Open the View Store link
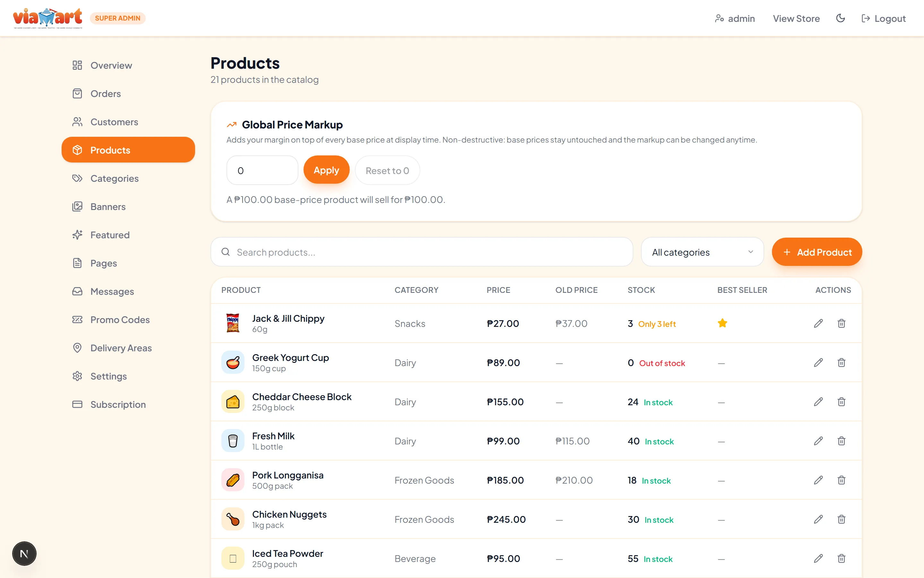Screen dimensions: 924x578 pyautogui.click(x=796, y=18)
